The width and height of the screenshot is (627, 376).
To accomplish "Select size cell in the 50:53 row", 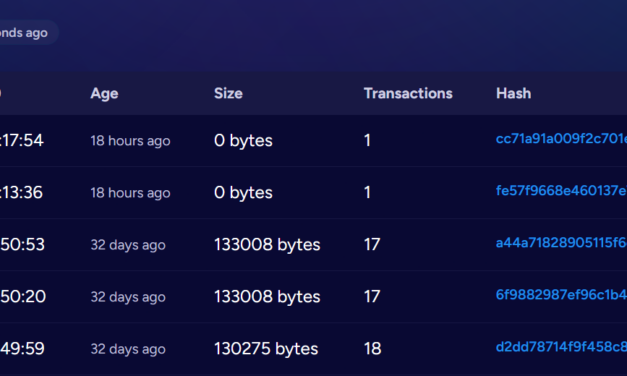I will tap(267, 245).
